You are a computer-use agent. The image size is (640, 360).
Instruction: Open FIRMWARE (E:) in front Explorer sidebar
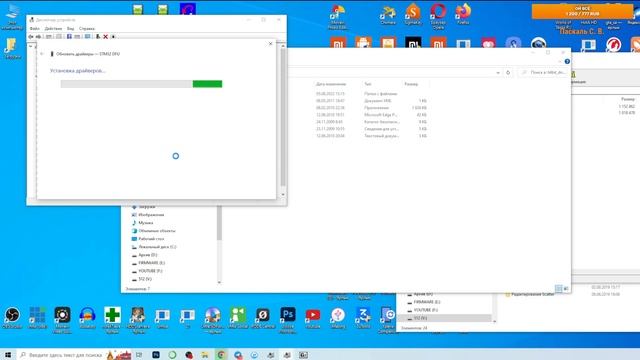[149, 263]
